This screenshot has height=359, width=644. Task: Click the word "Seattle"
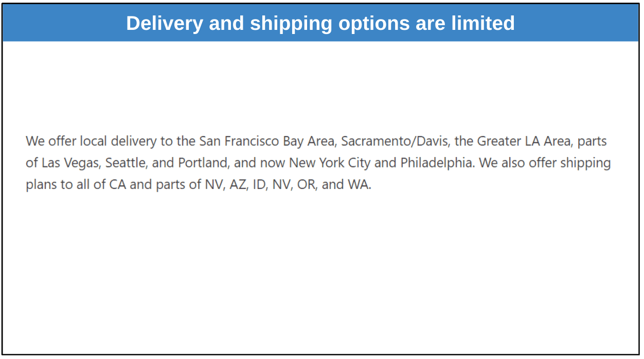click(x=127, y=163)
